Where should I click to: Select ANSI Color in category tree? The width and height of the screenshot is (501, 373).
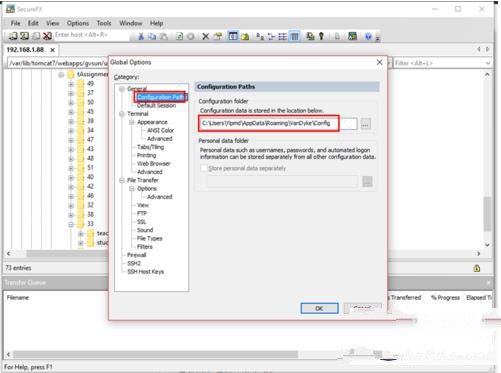click(160, 130)
